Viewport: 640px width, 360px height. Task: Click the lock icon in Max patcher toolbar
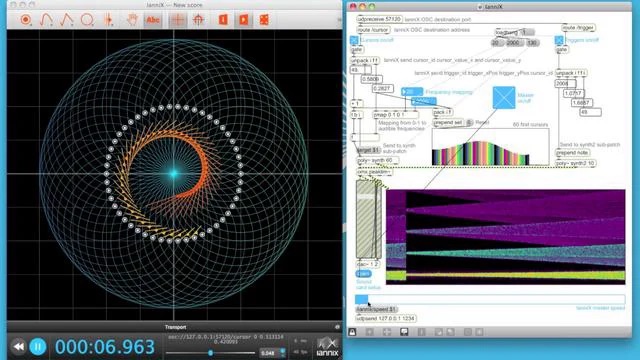click(x=352, y=332)
